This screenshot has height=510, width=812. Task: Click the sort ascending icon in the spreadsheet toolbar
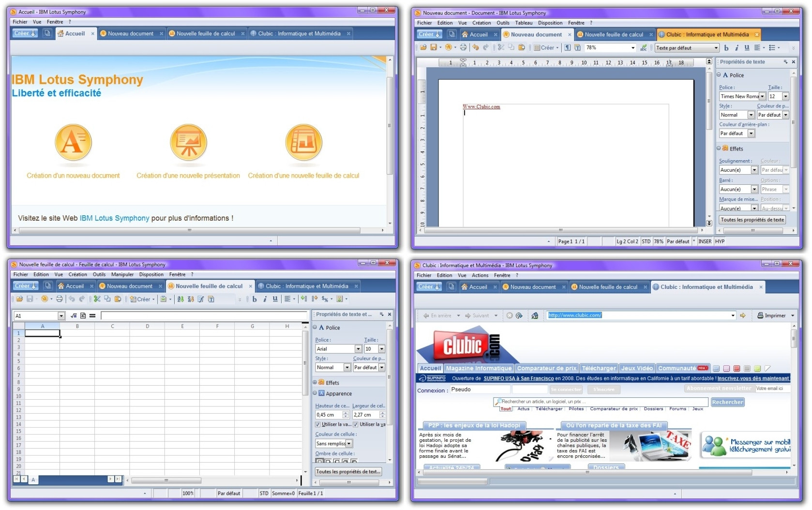point(180,299)
